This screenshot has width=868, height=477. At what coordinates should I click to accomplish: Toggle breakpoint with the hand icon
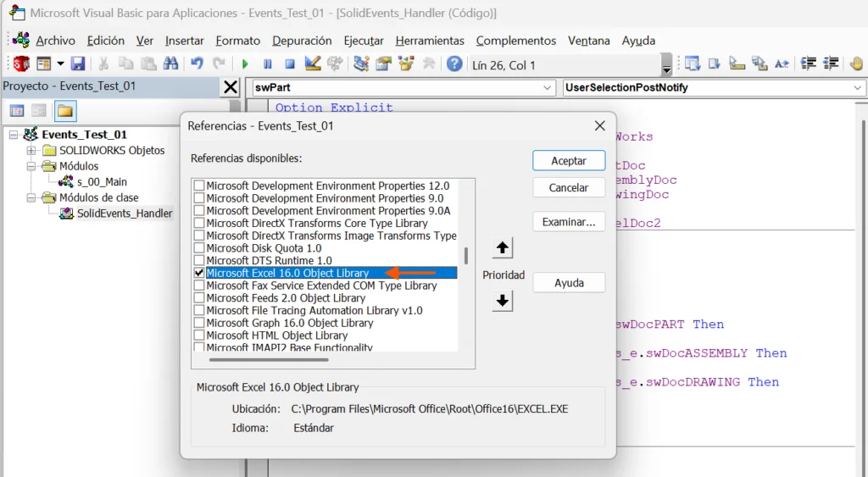coord(856,64)
